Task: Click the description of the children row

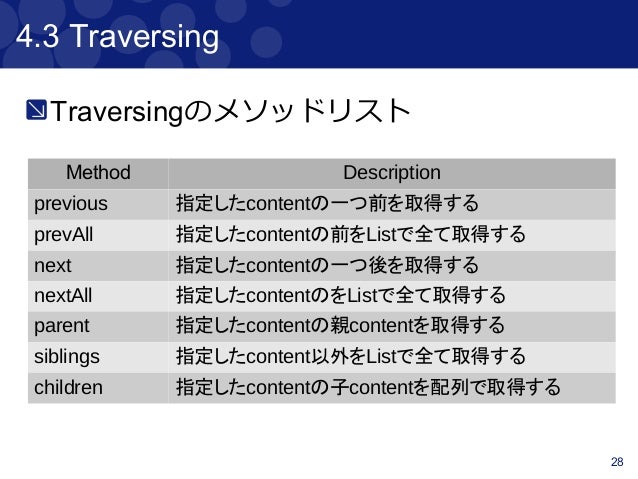Action: (368, 387)
